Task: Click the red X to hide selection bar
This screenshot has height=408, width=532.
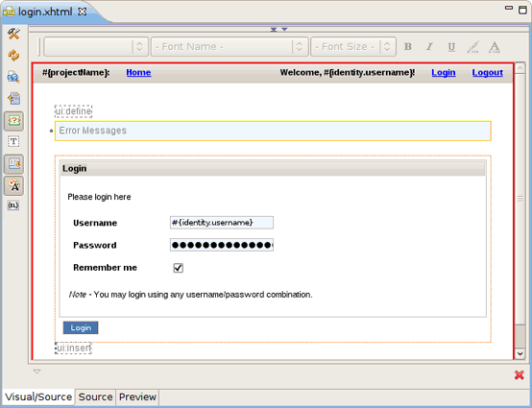Action: 520,374
